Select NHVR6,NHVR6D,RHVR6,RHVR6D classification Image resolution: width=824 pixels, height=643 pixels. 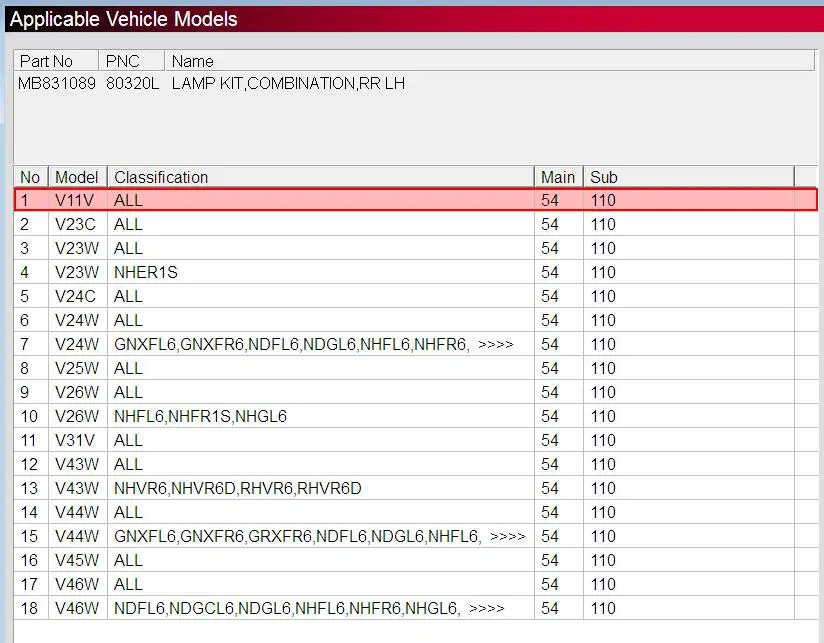point(238,489)
